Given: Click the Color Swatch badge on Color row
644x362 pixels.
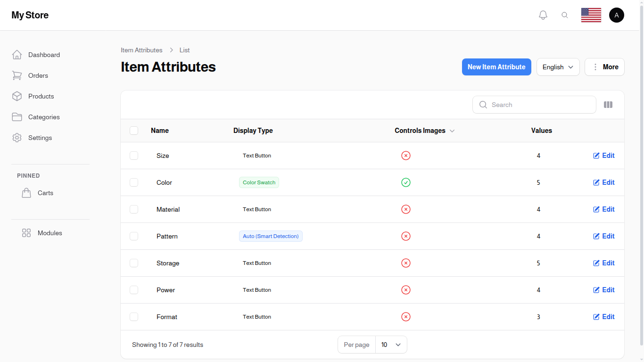Looking at the screenshot, I should pyautogui.click(x=259, y=182).
